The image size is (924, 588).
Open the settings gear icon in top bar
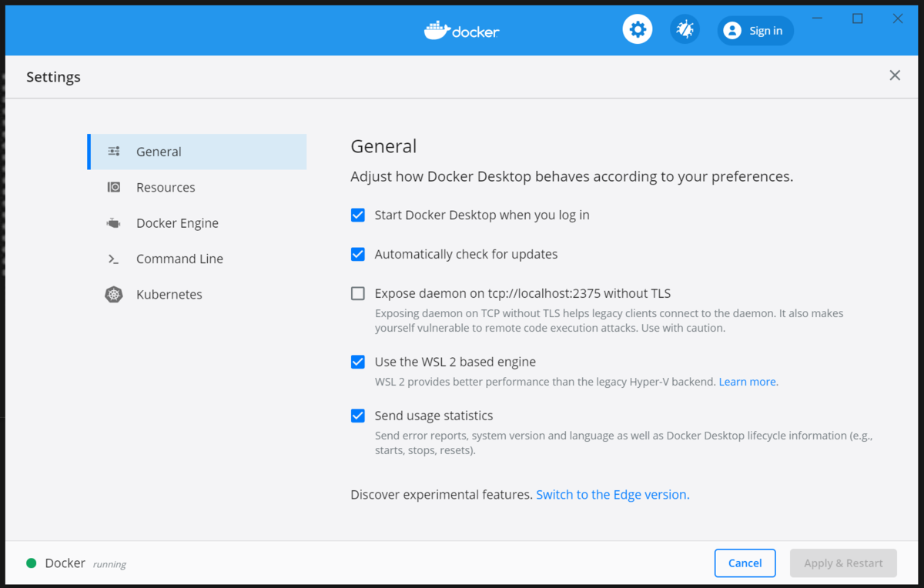[637, 28]
